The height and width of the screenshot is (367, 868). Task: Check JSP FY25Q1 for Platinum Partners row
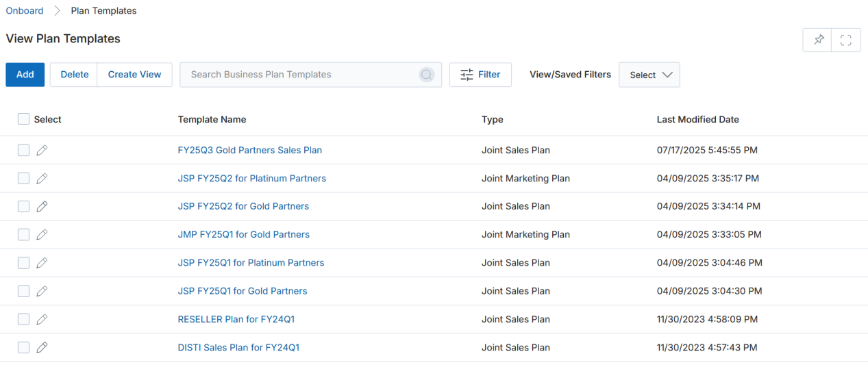23,262
